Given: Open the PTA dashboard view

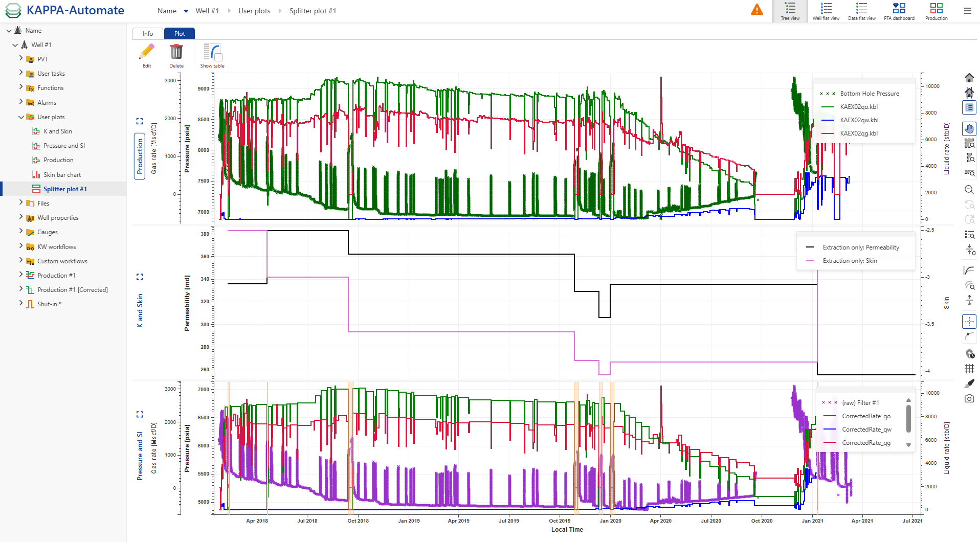Looking at the screenshot, I should (899, 11).
